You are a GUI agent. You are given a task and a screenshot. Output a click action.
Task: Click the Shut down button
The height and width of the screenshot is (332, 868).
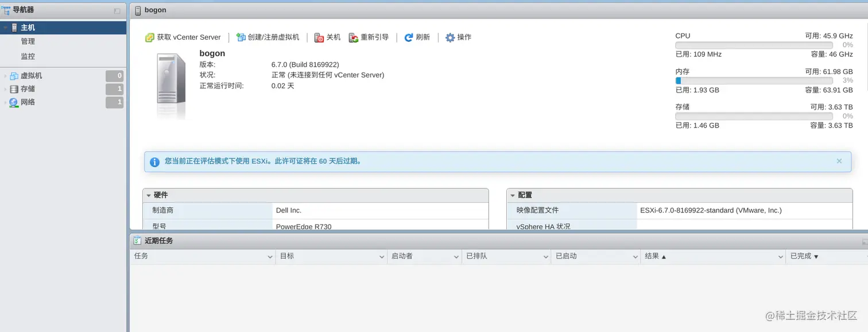click(327, 37)
